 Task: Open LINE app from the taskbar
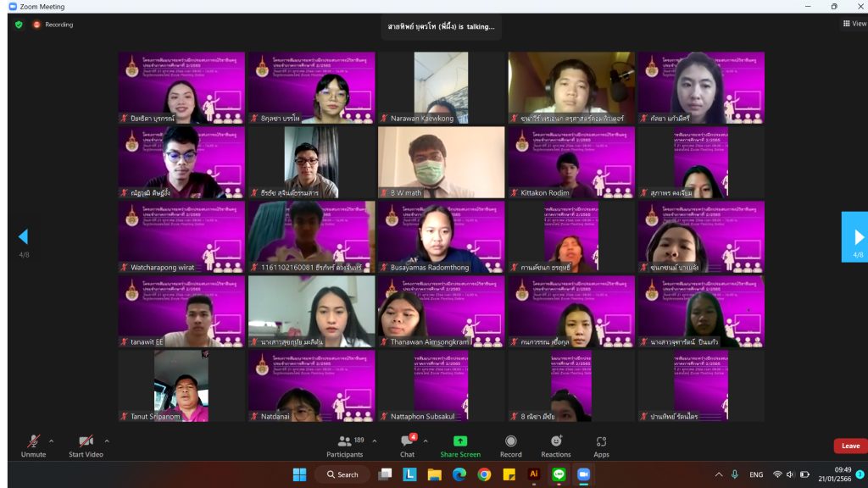[559, 474]
